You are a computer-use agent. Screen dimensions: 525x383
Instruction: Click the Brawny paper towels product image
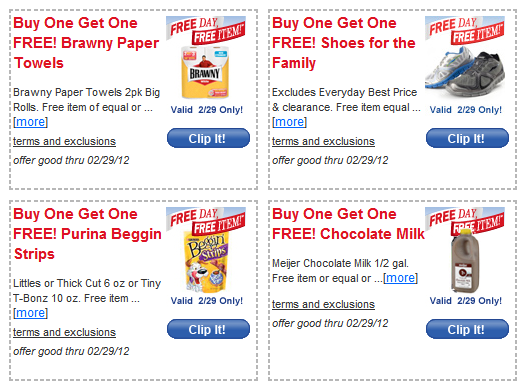[205, 72]
